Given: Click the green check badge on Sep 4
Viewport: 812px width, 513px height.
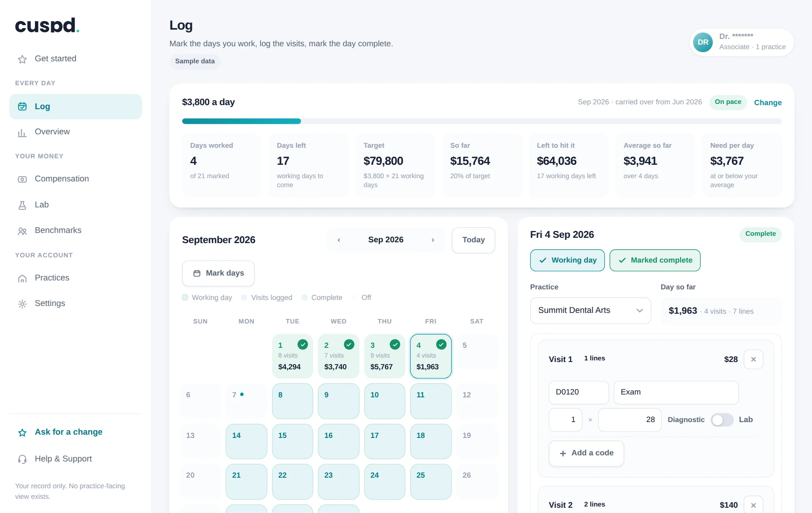Looking at the screenshot, I should (x=441, y=345).
